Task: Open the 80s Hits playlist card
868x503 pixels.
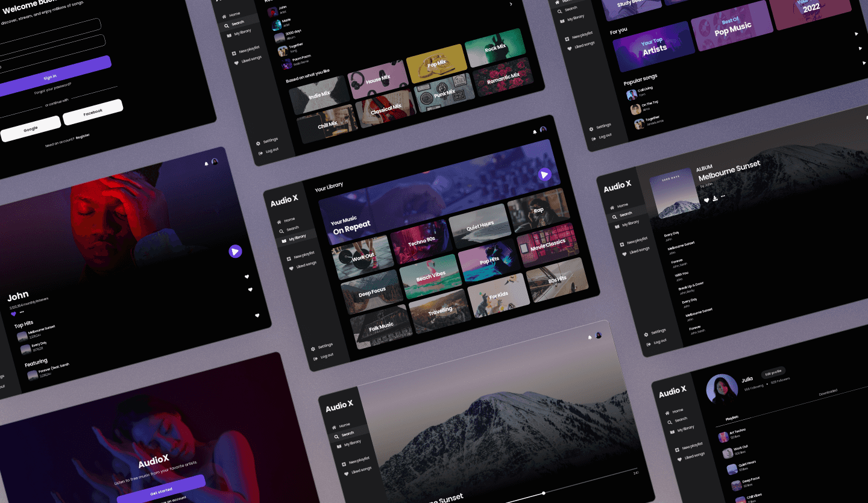Action: coord(557,280)
